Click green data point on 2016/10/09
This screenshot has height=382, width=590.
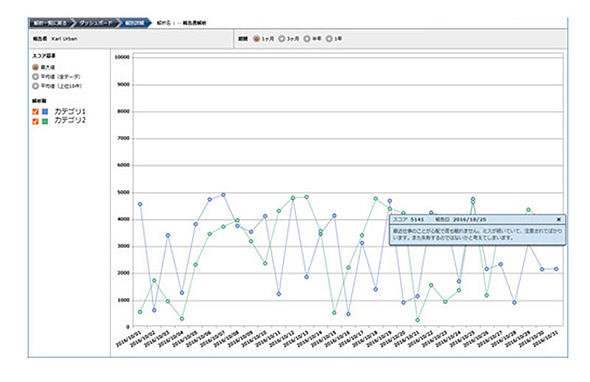click(x=251, y=241)
